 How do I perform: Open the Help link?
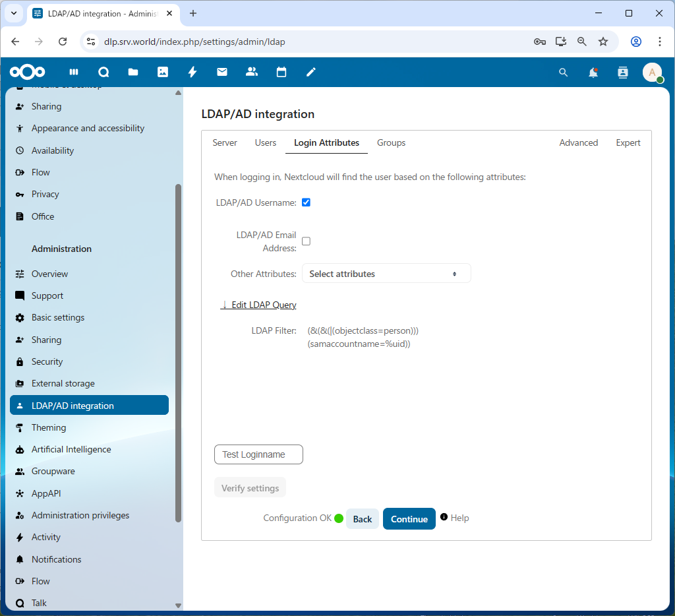[459, 518]
